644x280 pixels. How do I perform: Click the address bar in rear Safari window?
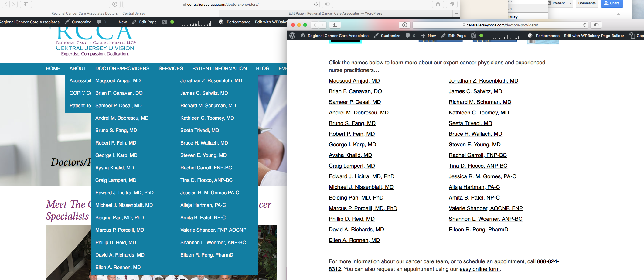[221, 4]
